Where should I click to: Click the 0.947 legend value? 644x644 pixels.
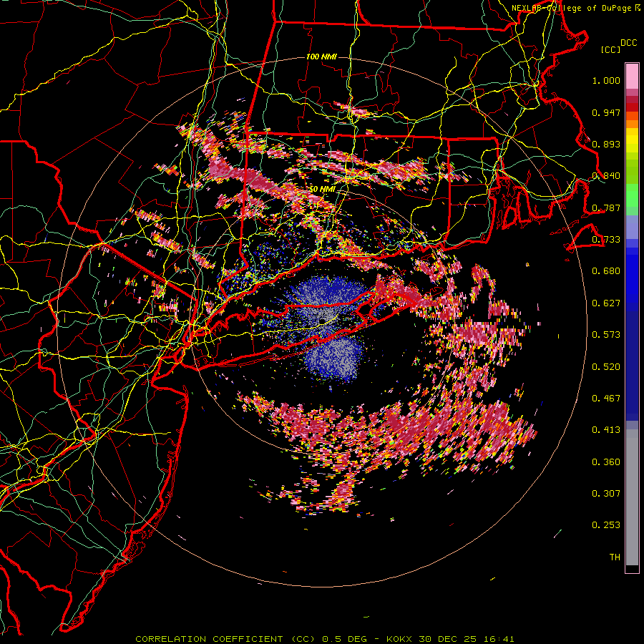click(606, 112)
